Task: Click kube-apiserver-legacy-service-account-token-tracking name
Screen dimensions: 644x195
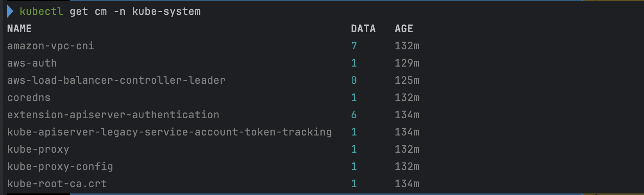Action: [170, 132]
